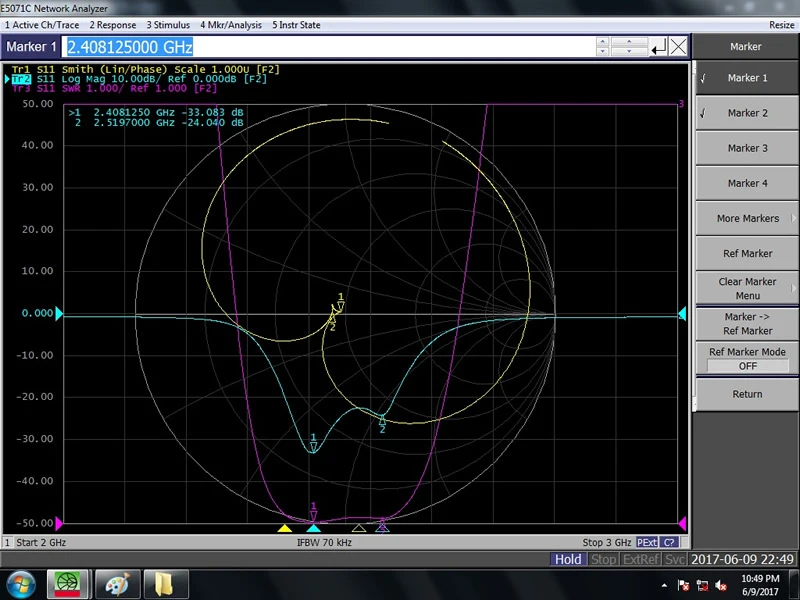Open the Mkr/Analysis menu
This screenshot has width=800, height=600.
tap(231, 25)
